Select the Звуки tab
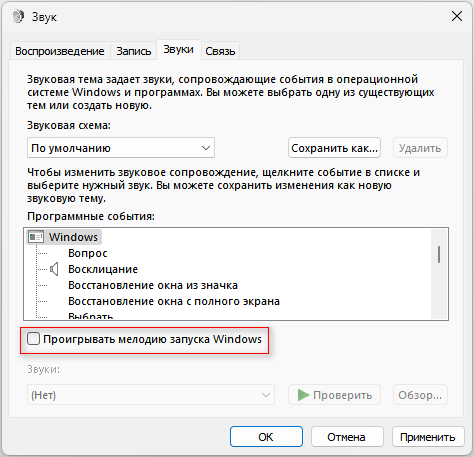Screen dimensions: 474x457 click(178, 50)
